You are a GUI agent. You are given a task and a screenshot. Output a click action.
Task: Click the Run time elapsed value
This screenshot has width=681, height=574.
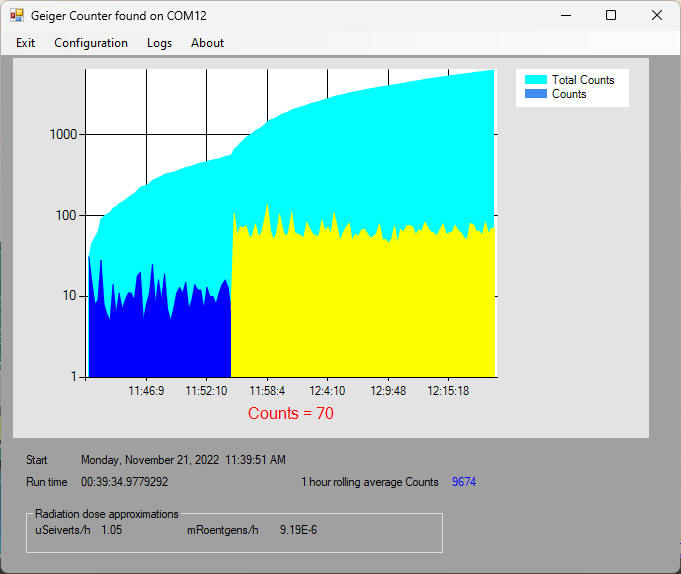pos(125,482)
